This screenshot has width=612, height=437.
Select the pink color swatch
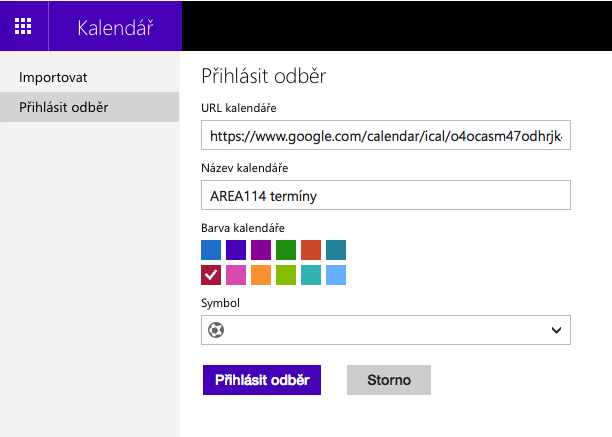coord(236,275)
